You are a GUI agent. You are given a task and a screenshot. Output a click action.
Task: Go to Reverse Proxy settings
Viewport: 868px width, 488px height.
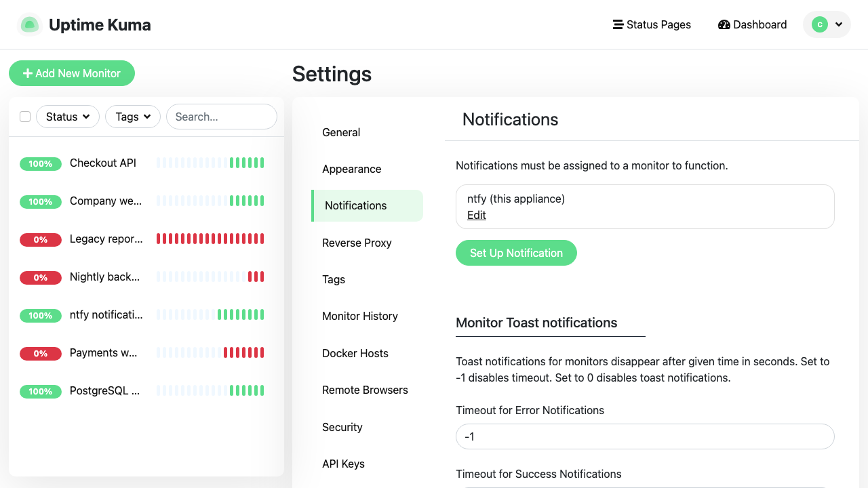click(367, 243)
